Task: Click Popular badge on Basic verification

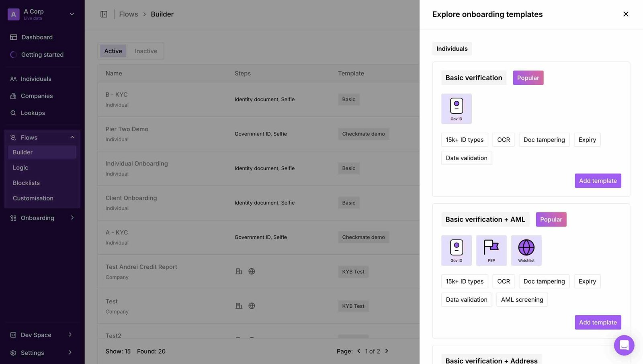Action: (x=528, y=78)
